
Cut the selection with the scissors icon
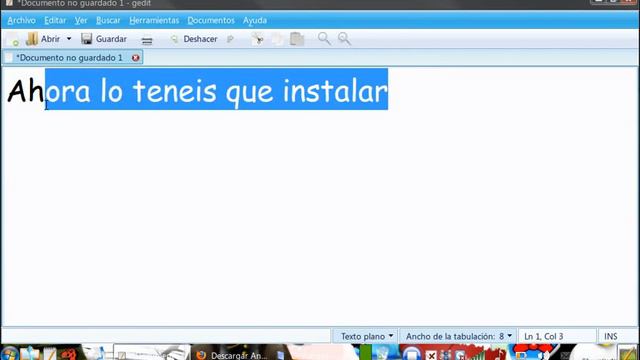257,39
